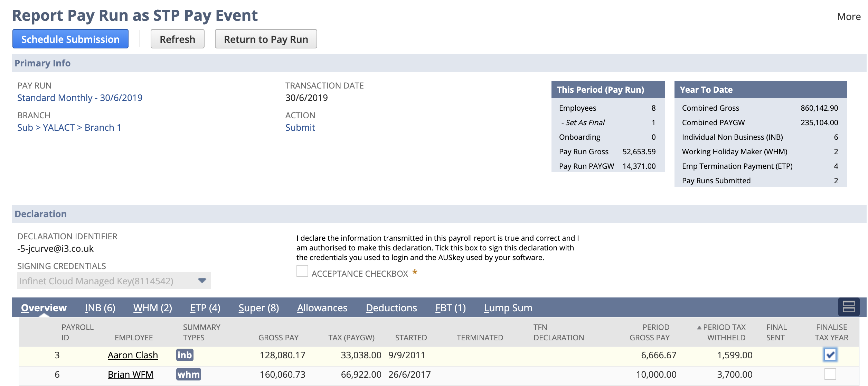The height and width of the screenshot is (386, 868).
Task: Open the Standard Monthly - 30/6/2019 pay run link
Action: pyautogui.click(x=79, y=98)
